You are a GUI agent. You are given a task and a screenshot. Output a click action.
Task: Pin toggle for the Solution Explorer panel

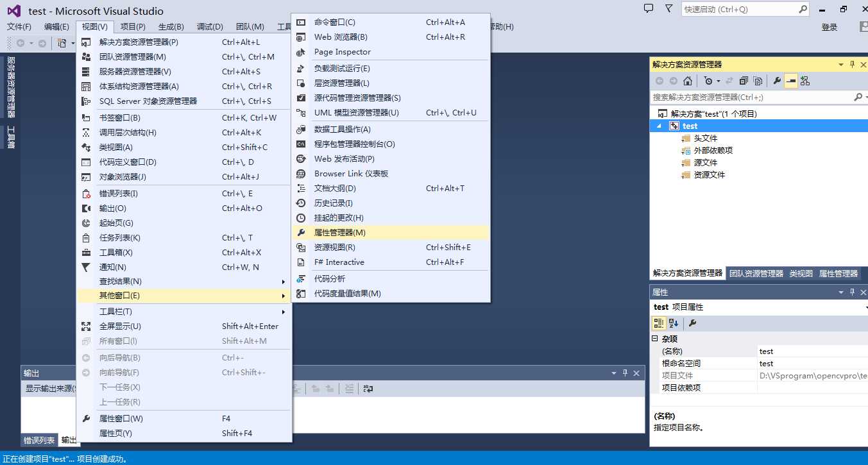pos(853,65)
